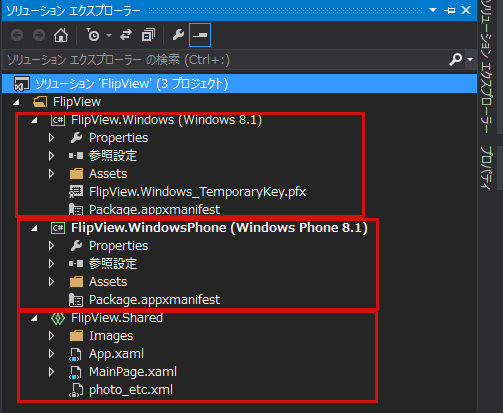This screenshot has height=413, width=503.
Task: Select MainPage.xaml file
Action: point(133,372)
